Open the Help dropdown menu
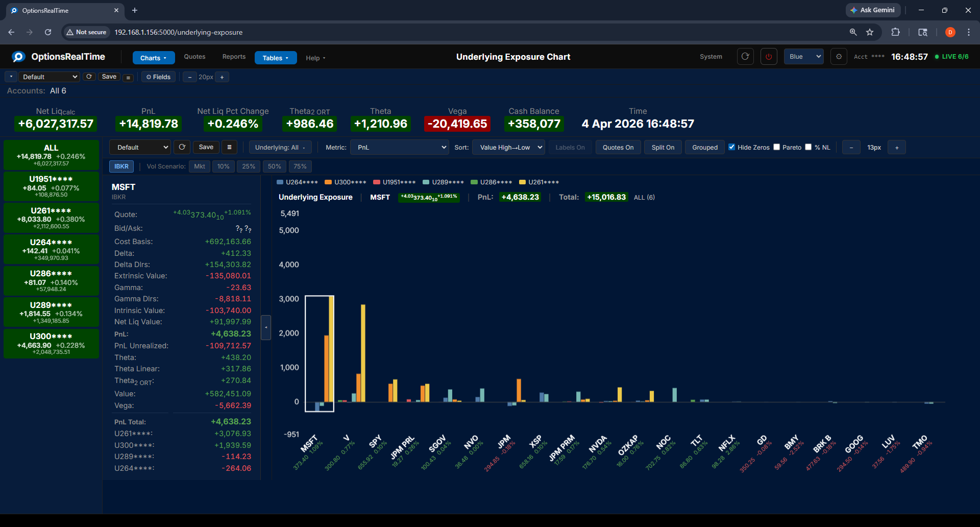This screenshot has width=980, height=527. (315, 58)
